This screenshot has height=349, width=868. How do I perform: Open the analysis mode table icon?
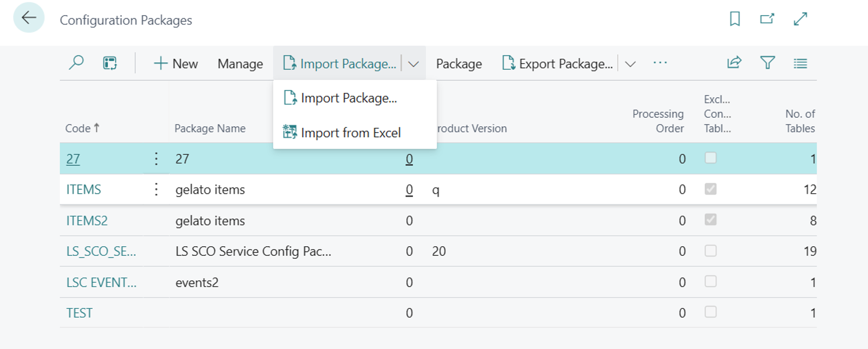tap(110, 63)
